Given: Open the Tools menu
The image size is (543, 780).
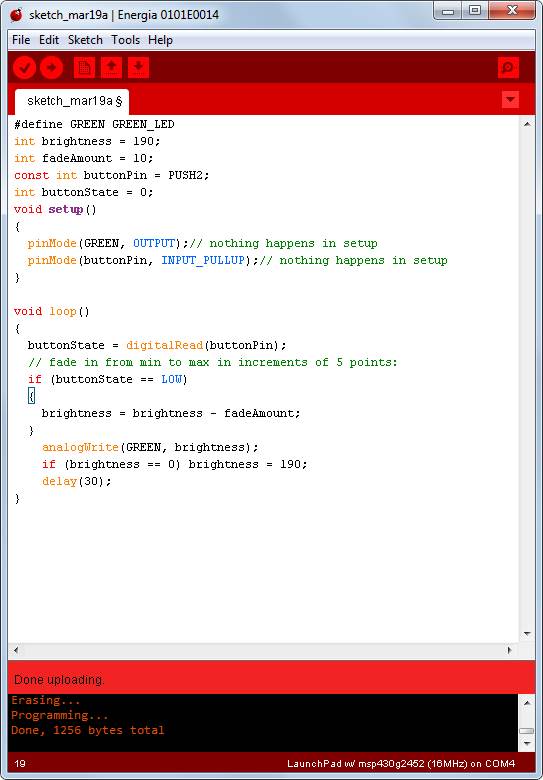Looking at the screenshot, I should (x=125, y=40).
